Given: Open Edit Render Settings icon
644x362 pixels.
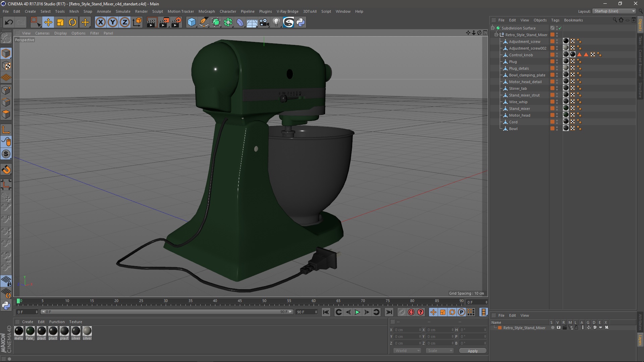Looking at the screenshot, I should tap(176, 22).
